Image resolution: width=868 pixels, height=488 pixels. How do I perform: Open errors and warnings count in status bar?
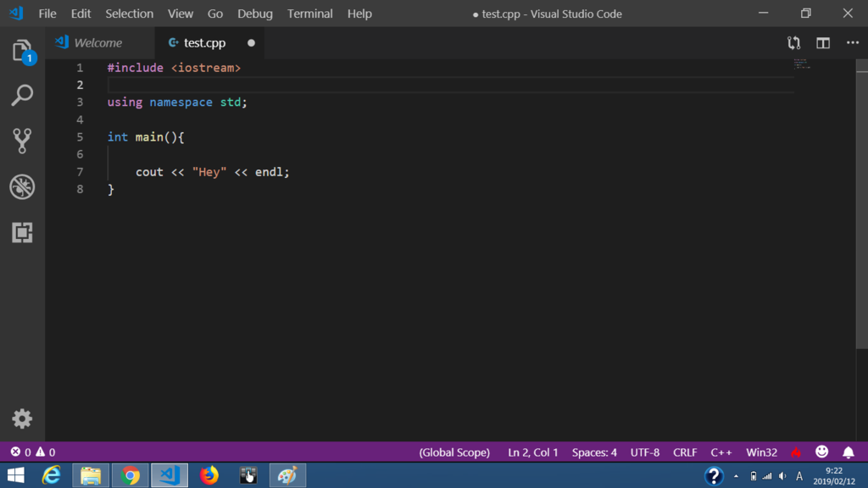click(33, 452)
